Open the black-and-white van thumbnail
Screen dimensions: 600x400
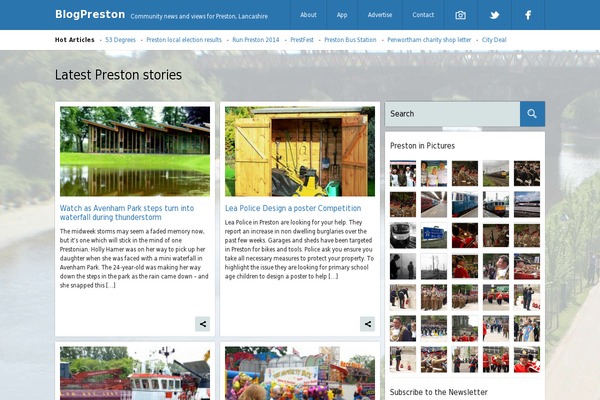[x=403, y=235]
